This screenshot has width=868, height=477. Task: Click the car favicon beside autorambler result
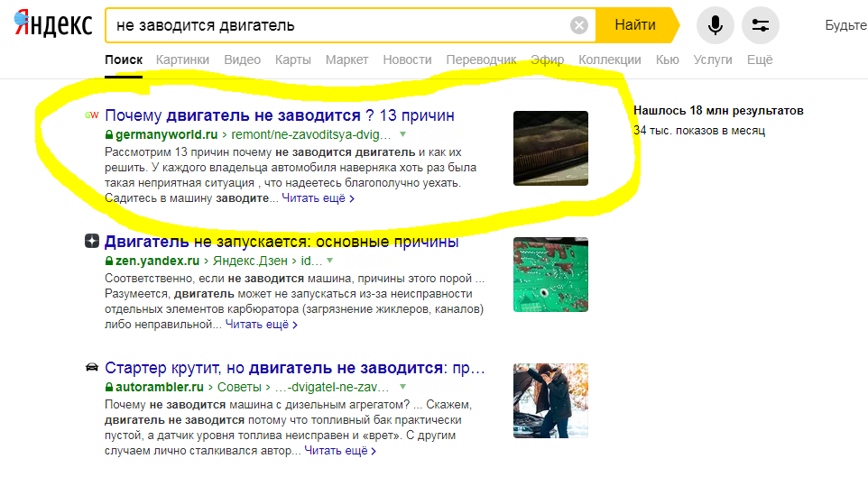92,367
